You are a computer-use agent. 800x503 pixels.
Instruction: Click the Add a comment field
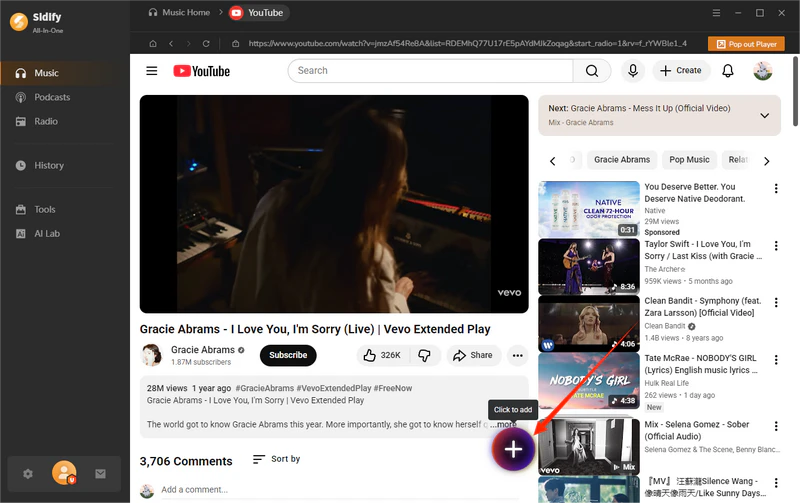click(x=339, y=490)
